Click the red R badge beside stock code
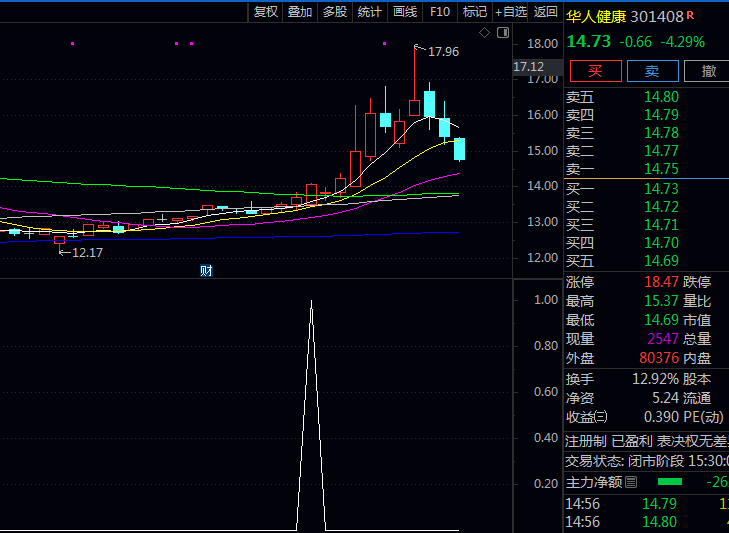This screenshot has width=729, height=533. click(690, 16)
